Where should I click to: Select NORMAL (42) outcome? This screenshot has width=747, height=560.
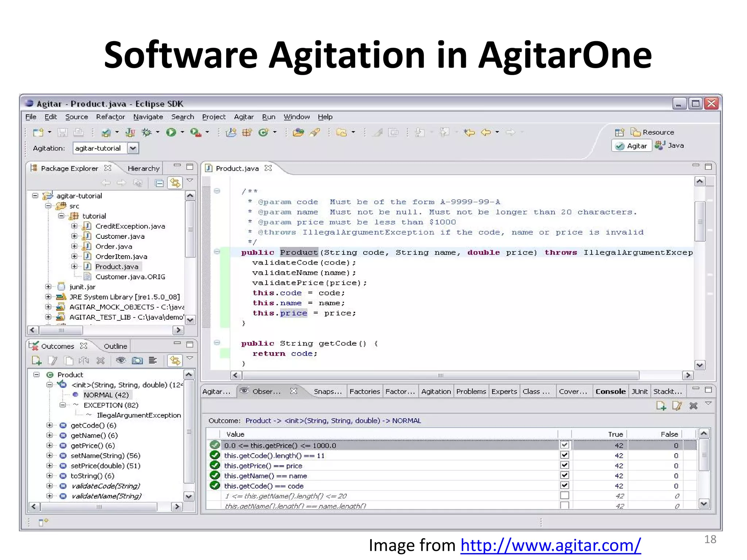[x=106, y=395]
